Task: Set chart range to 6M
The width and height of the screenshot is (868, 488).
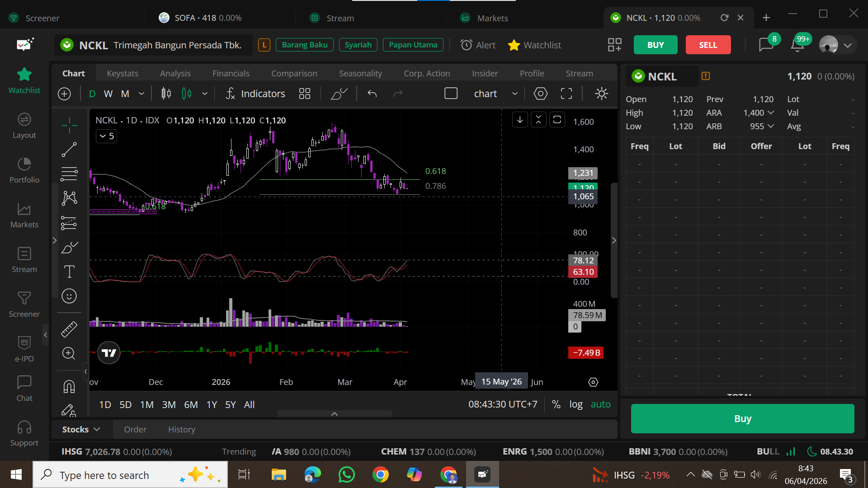Action: (191, 404)
